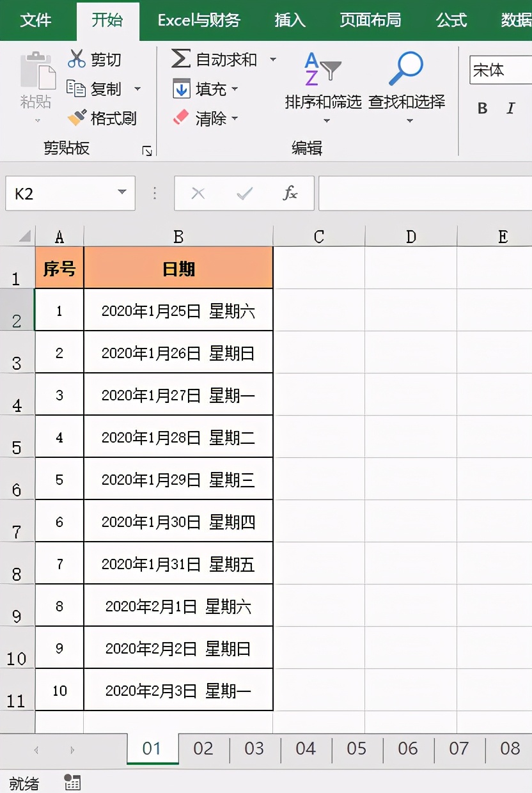532x793 pixels.
Task: Click the Select All corner triangle
Action: pos(24,237)
